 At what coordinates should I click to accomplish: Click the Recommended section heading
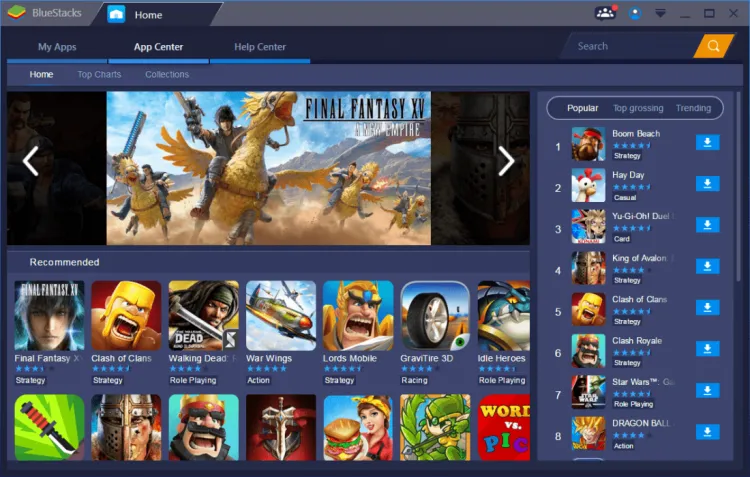(65, 262)
